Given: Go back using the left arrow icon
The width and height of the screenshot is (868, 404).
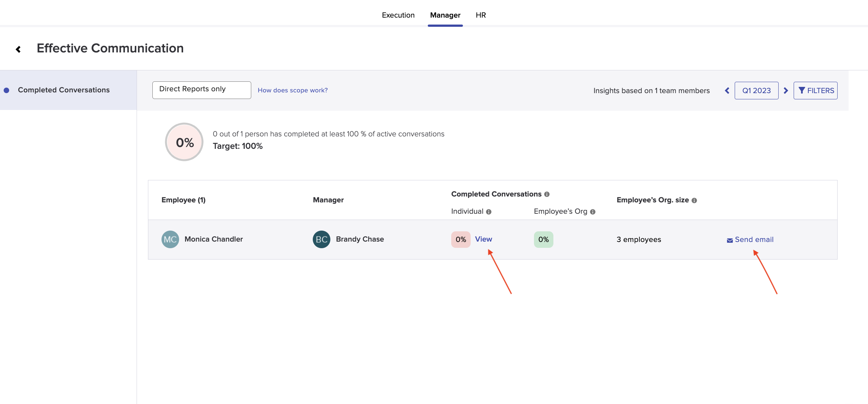Looking at the screenshot, I should [x=18, y=49].
